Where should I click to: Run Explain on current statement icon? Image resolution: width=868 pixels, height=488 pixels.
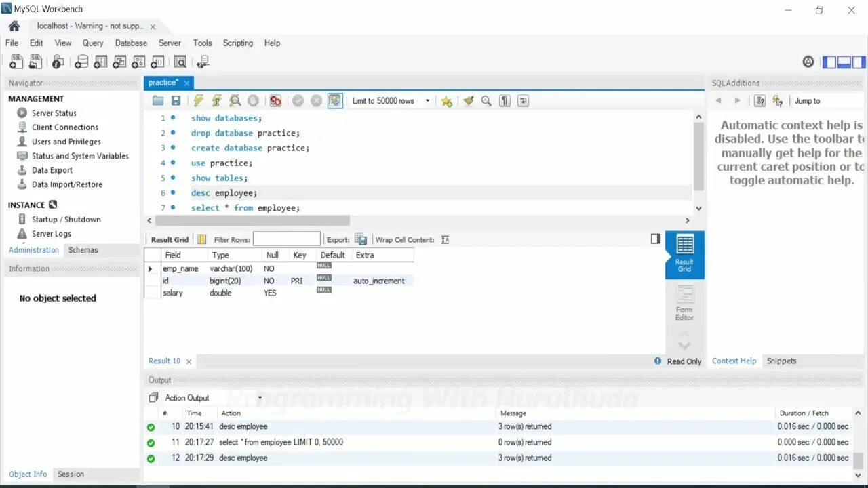[x=235, y=101]
